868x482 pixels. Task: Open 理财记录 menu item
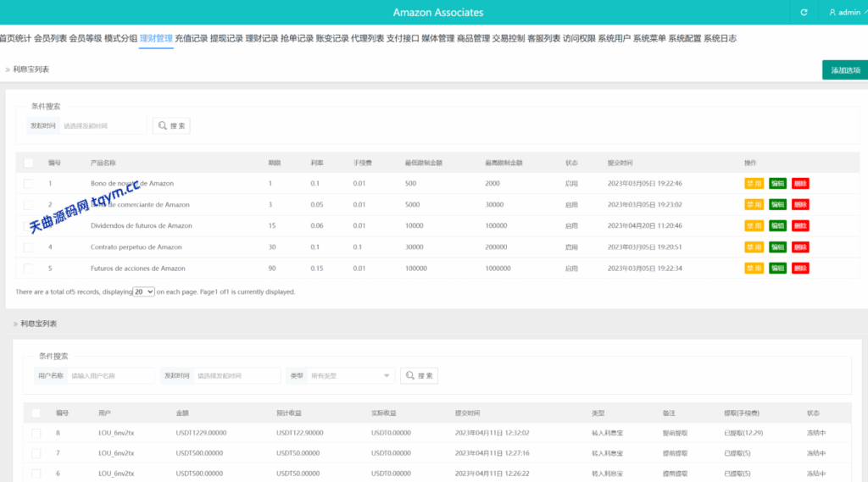click(262, 38)
